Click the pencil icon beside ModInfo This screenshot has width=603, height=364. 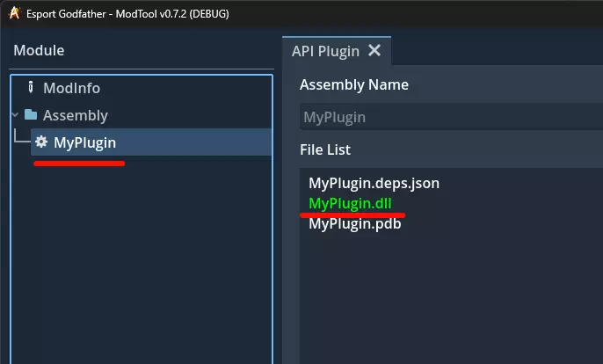click(x=31, y=88)
